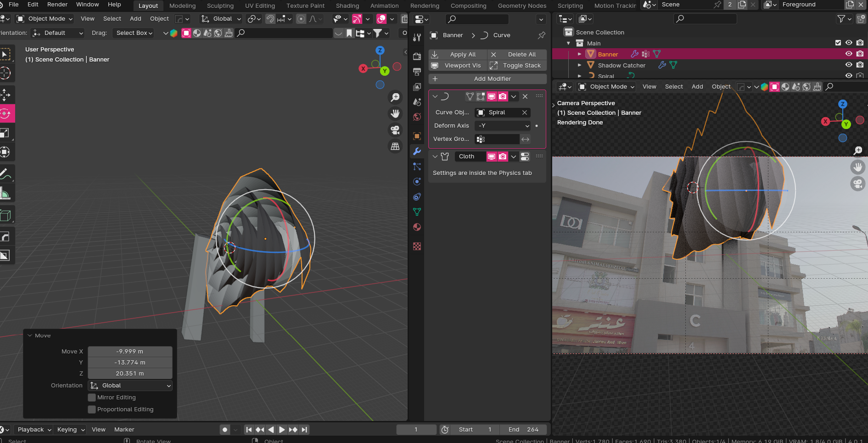Hide Banner in viewport via eye icon
Viewport: 868px width, 443px height.
[849, 54]
